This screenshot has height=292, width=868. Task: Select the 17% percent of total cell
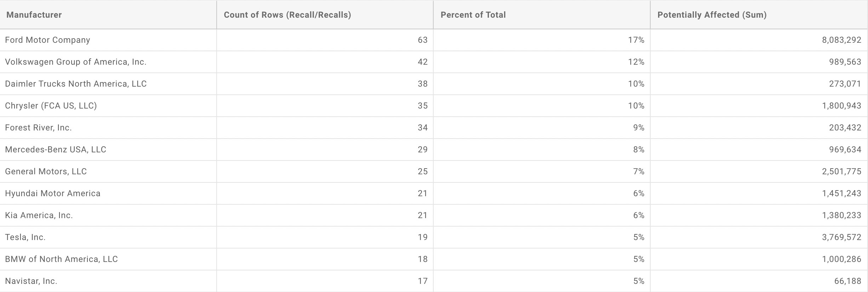tap(542, 40)
